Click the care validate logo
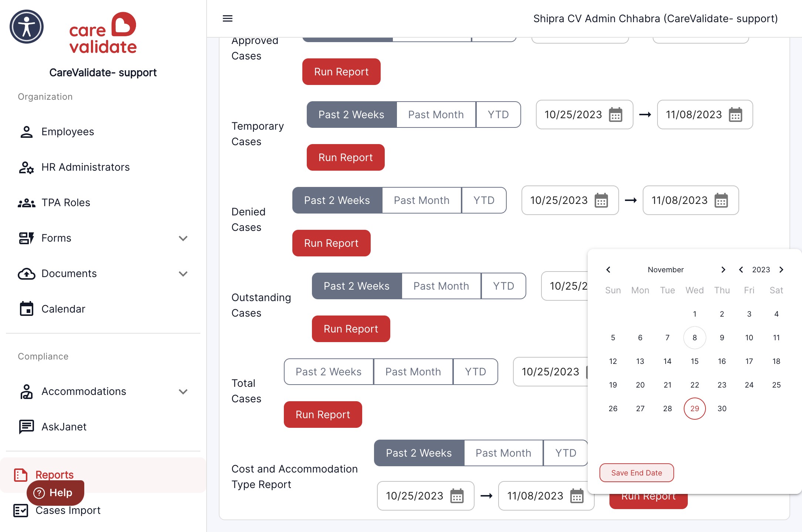Image resolution: width=802 pixels, height=532 pixels. [103, 33]
